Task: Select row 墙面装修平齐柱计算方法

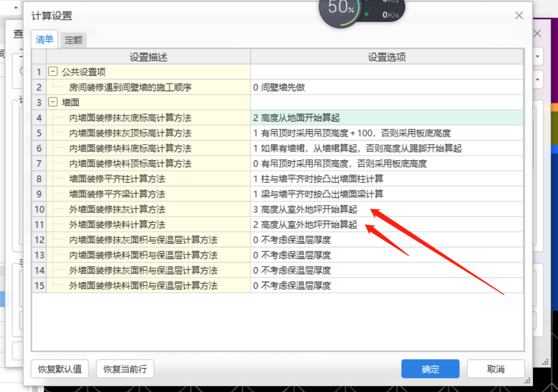Action: coord(148,179)
